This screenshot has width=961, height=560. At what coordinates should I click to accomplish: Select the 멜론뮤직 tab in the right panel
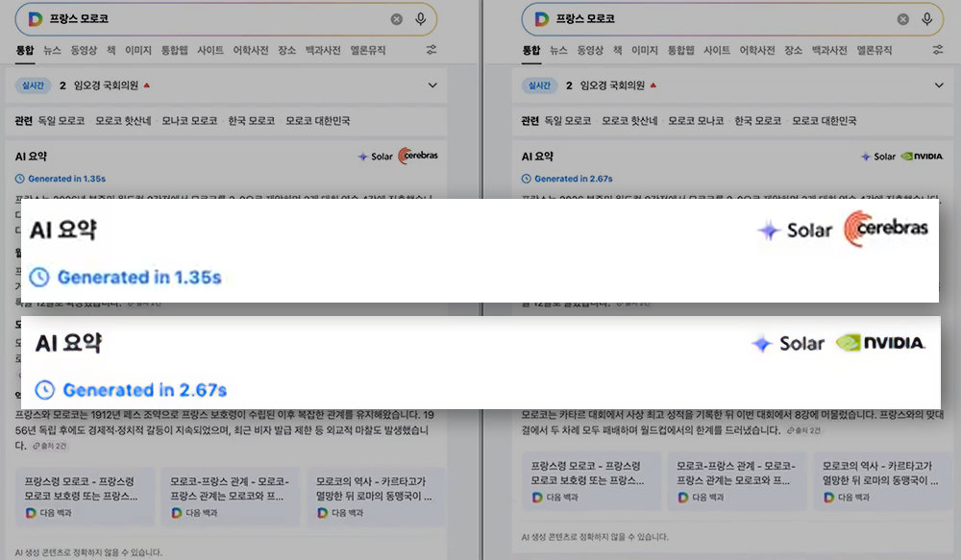click(x=874, y=50)
